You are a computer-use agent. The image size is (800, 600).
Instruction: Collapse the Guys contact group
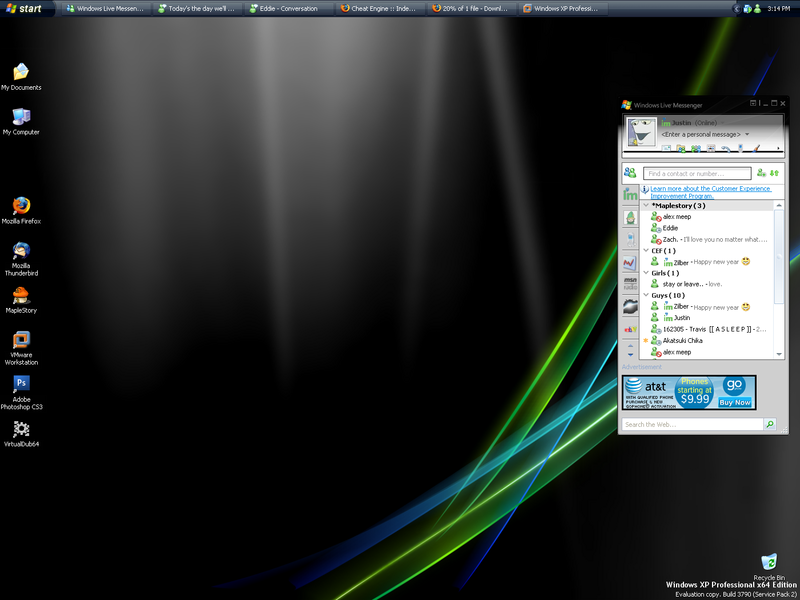click(646, 295)
